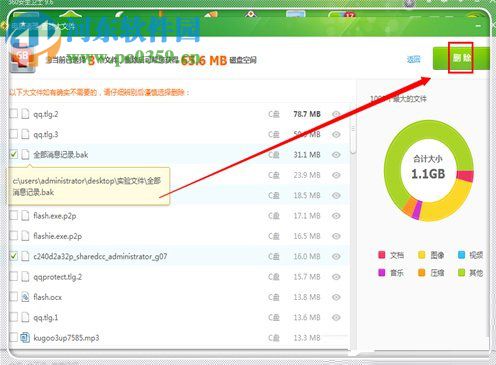This screenshot has width=496, height=365.
Task: Click the red 文档 legend swatch
Action: click(x=382, y=255)
